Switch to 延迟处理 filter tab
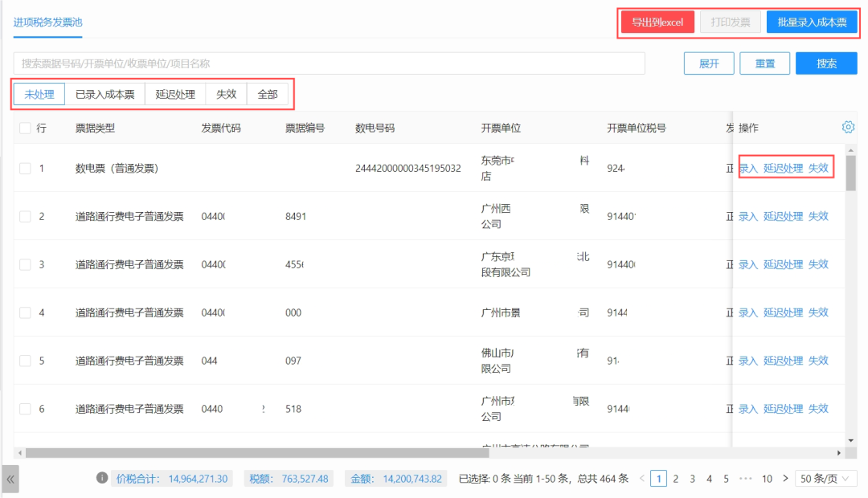Image resolution: width=868 pixels, height=498 pixels. 175,95
